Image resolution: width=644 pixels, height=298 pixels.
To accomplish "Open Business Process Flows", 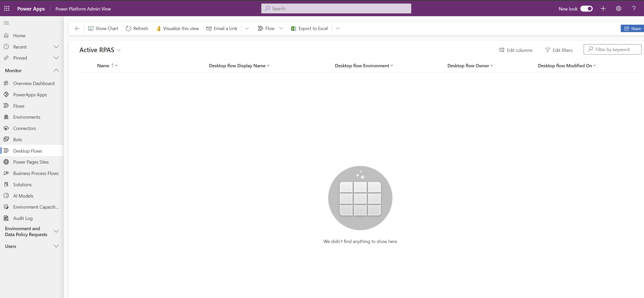I will [36, 173].
